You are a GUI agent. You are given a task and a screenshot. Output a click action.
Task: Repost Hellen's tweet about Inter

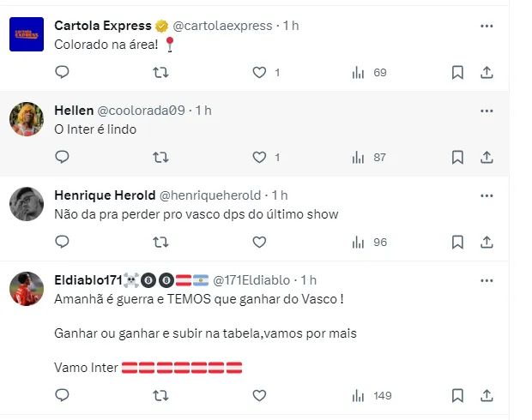(160, 158)
